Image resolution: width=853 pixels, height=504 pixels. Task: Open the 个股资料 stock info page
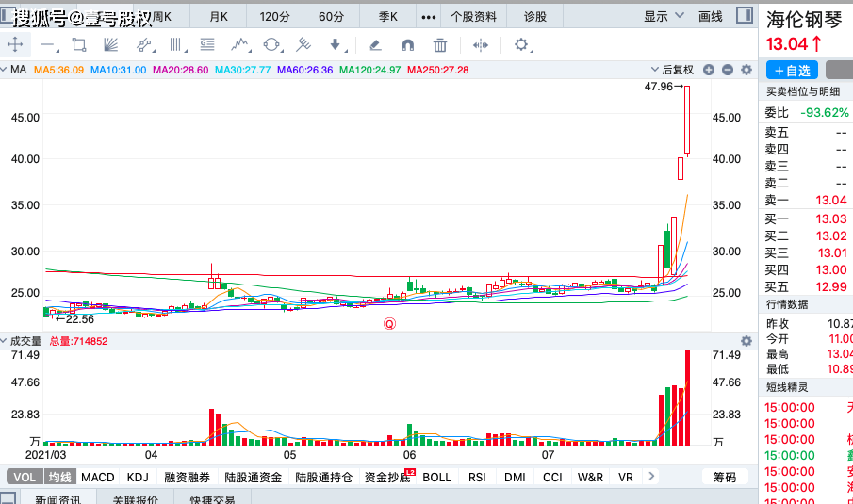[x=473, y=16]
